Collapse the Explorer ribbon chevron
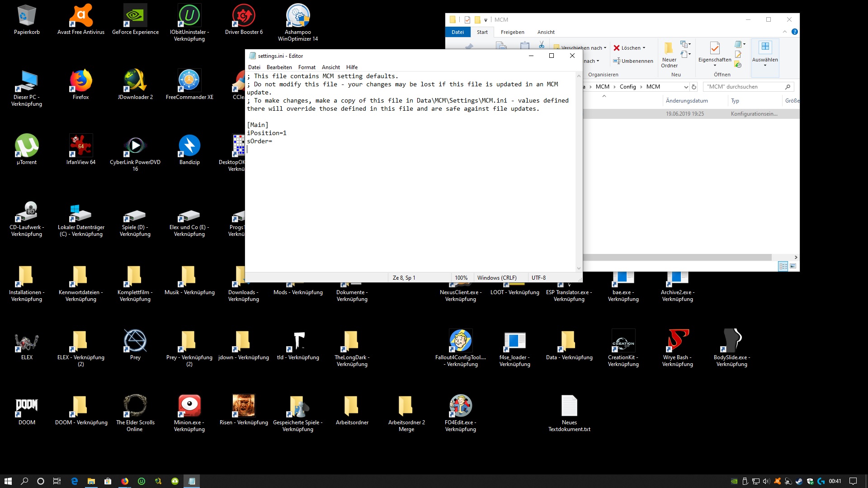 (x=785, y=32)
